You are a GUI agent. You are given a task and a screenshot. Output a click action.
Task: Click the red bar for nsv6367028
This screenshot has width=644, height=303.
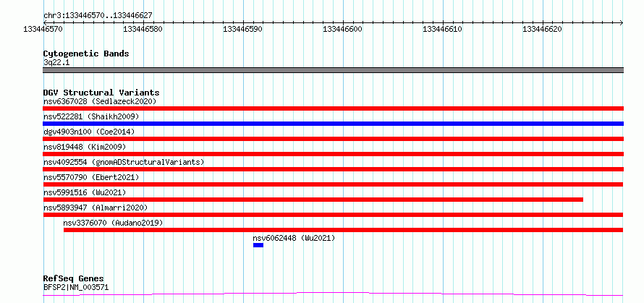click(333, 108)
